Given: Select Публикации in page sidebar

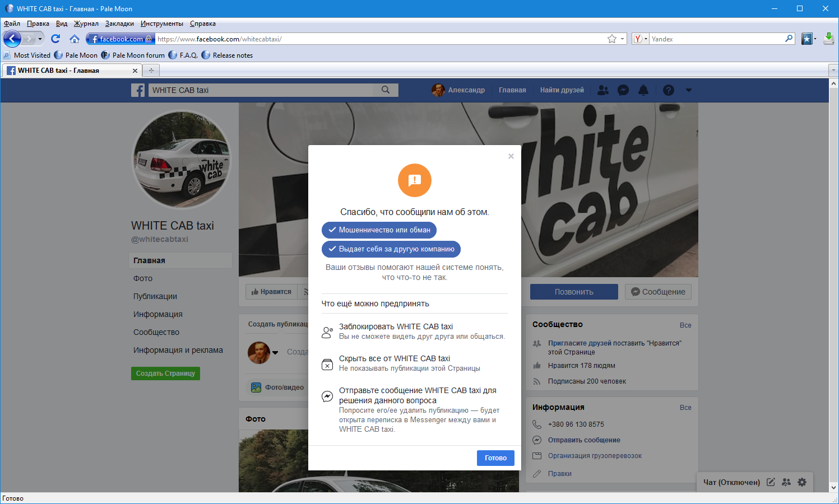Looking at the screenshot, I should pyautogui.click(x=155, y=296).
